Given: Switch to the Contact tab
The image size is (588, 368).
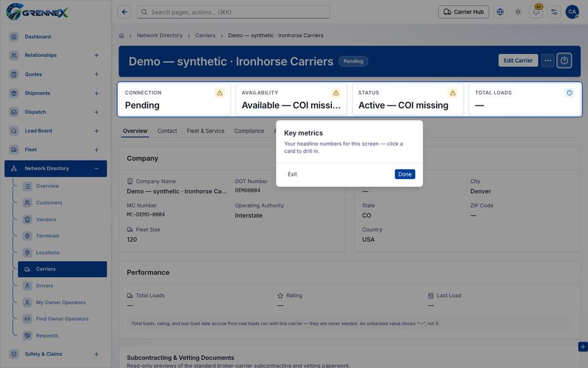Looking at the screenshot, I should point(167,131).
